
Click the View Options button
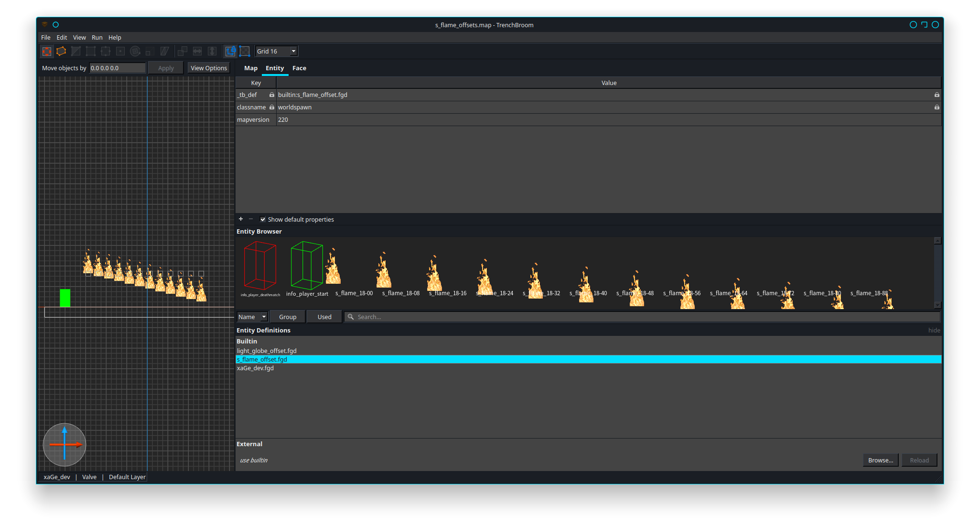click(208, 67)
